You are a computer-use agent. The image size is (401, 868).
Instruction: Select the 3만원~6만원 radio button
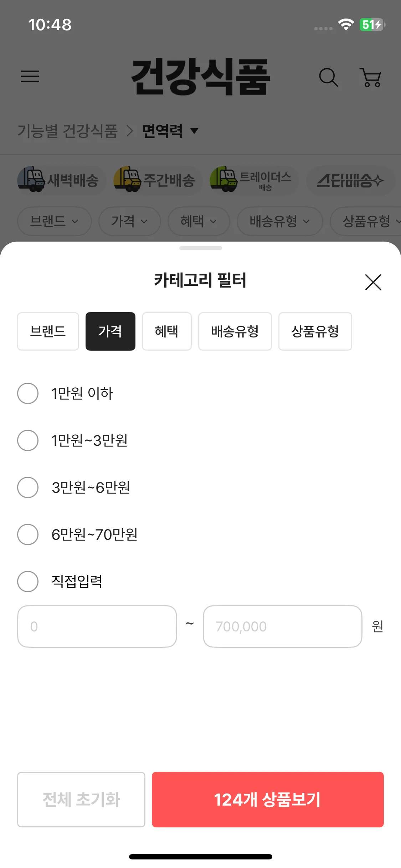tap(28, 487)
